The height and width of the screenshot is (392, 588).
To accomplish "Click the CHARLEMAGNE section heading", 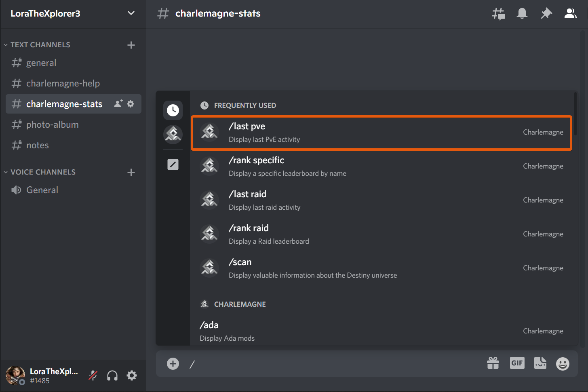I will (x=240, y=304).
